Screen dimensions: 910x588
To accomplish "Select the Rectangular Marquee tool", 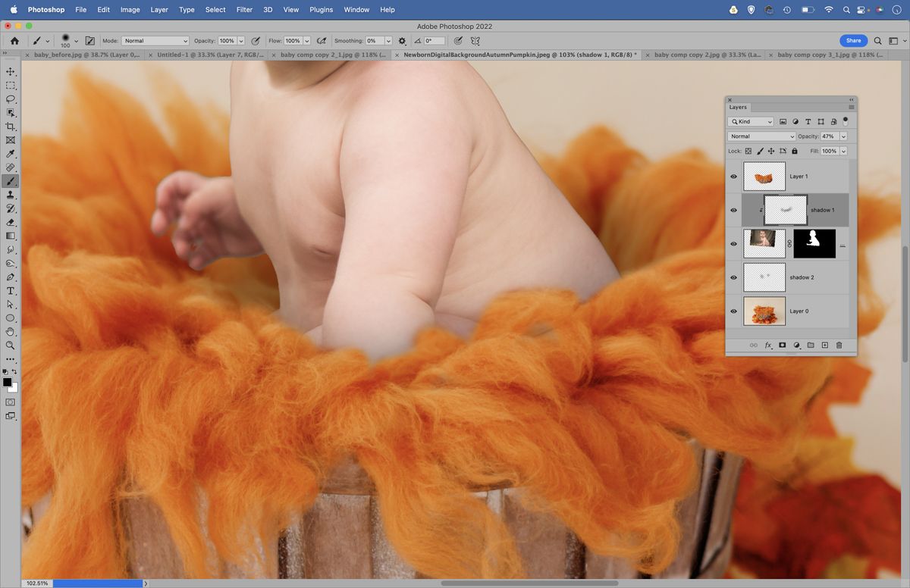I will pyautogui.click(x=11, y=85).
